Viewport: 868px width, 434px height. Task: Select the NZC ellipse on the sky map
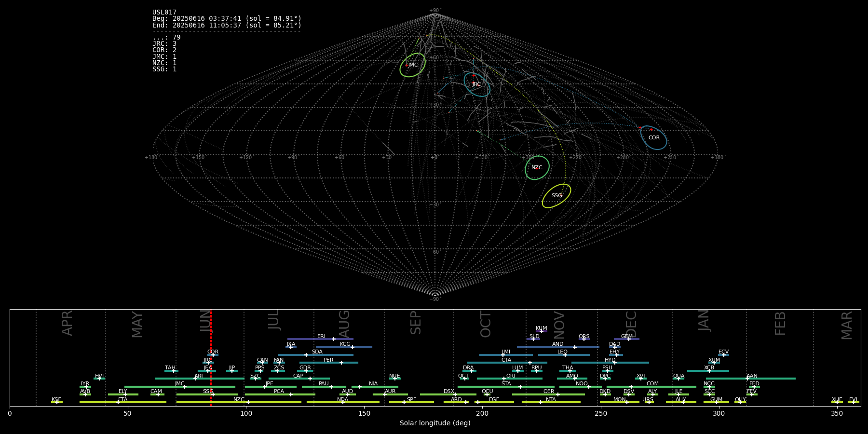pos(537,168)
